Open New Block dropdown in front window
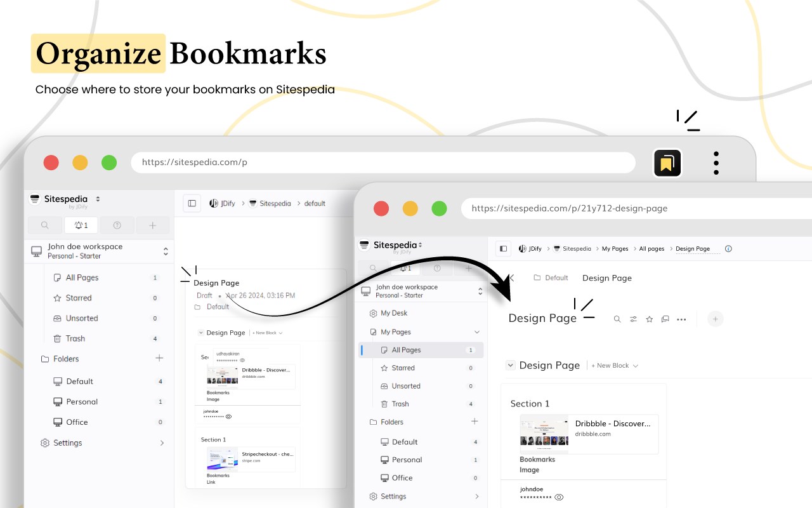 pos(615,366)
